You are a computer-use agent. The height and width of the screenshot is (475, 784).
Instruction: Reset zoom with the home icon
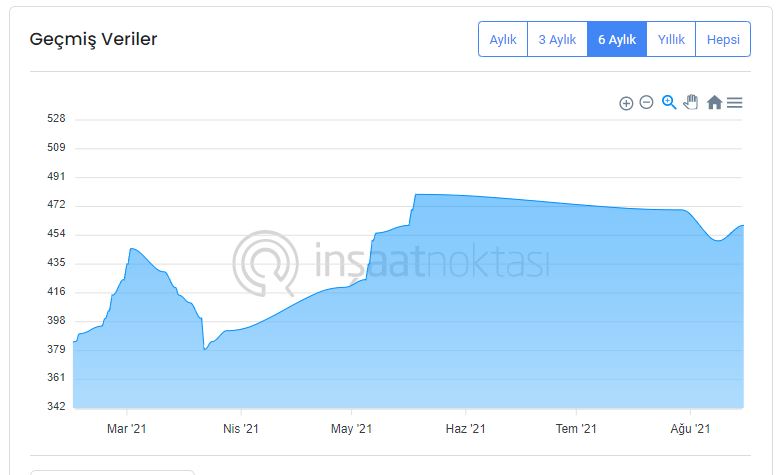coord(714,102)
